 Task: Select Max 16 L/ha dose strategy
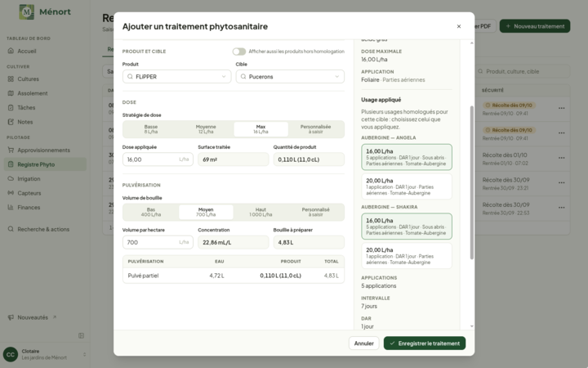tap(261, 129)
